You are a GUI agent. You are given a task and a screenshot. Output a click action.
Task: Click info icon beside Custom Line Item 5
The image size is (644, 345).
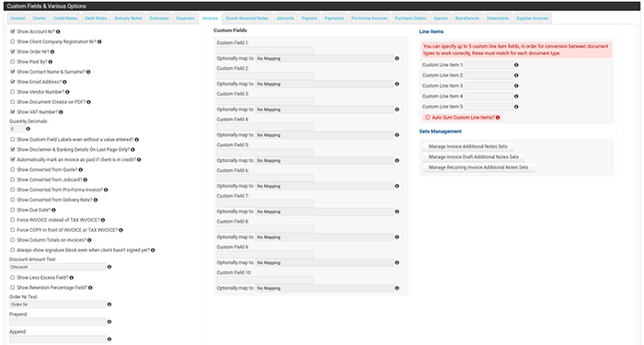click(x=516, y=107)
